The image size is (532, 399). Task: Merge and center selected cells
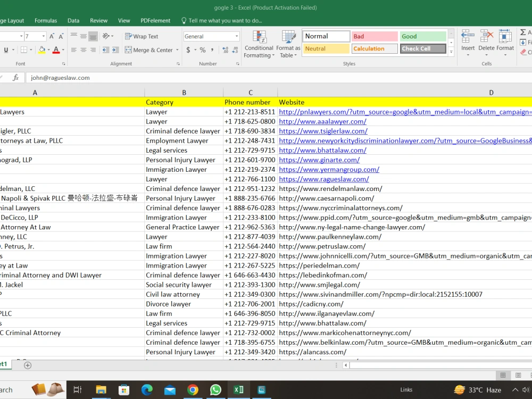(x=149, y=50)
